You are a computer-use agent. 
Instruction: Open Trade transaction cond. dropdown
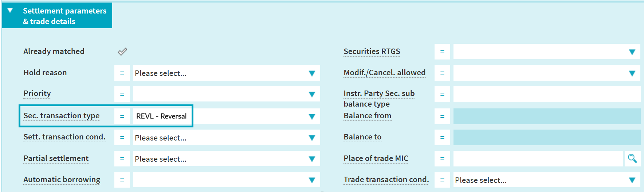pyautogui.click(x=632, y=180)
